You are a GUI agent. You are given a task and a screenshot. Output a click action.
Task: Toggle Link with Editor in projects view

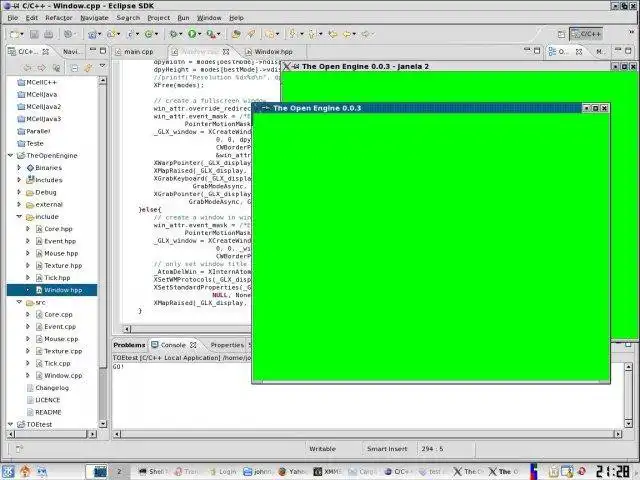coord(88,68)
